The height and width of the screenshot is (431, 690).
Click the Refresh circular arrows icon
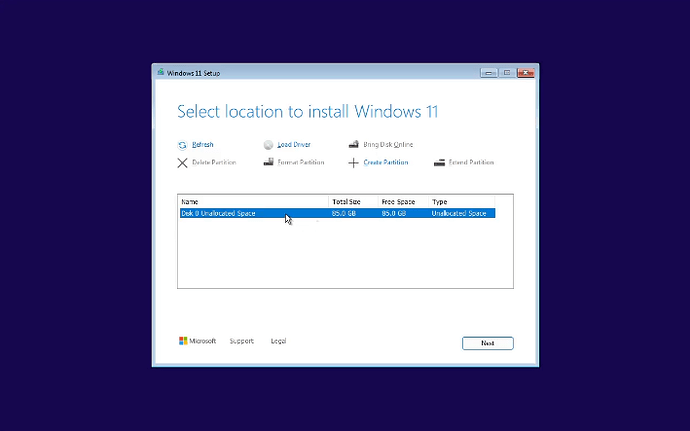tap(182, 145)
